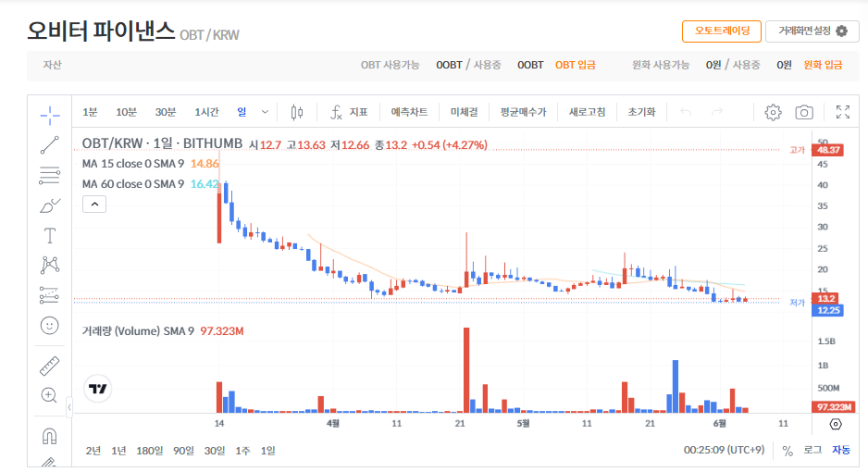The image size is (868, 472).
Task: Click the MA 60 close indicator legend
Action: tap(133, 183)
